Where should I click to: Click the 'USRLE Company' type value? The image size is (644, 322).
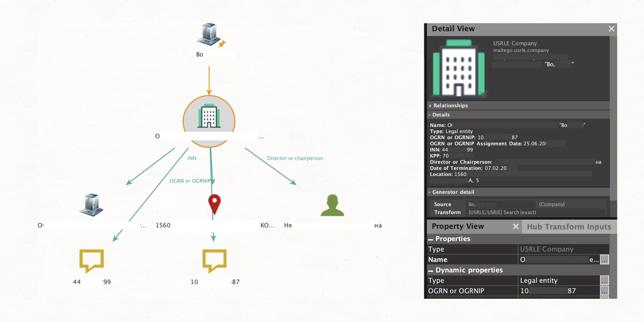547,249
